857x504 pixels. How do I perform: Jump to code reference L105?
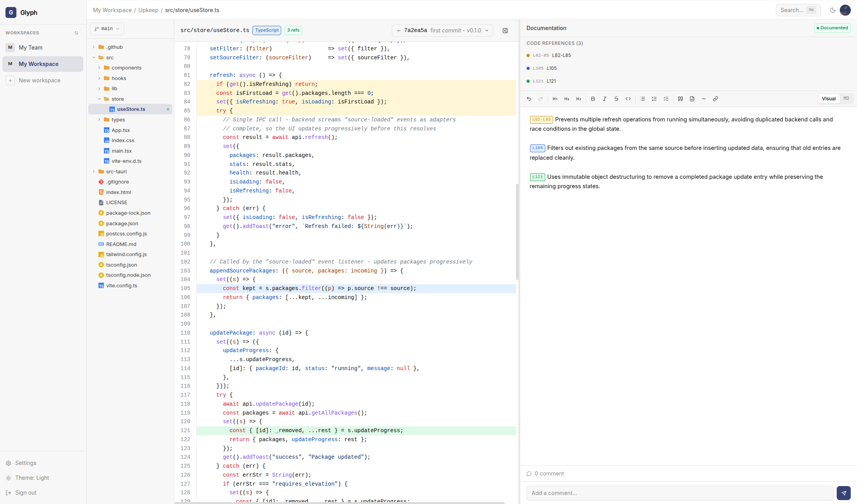[x=542, y=68]
